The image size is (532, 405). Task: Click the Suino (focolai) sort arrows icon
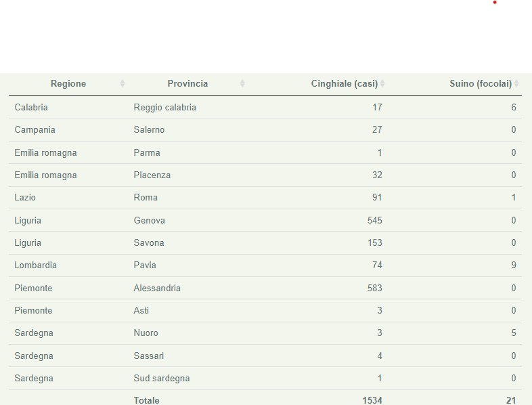point(516,84)
